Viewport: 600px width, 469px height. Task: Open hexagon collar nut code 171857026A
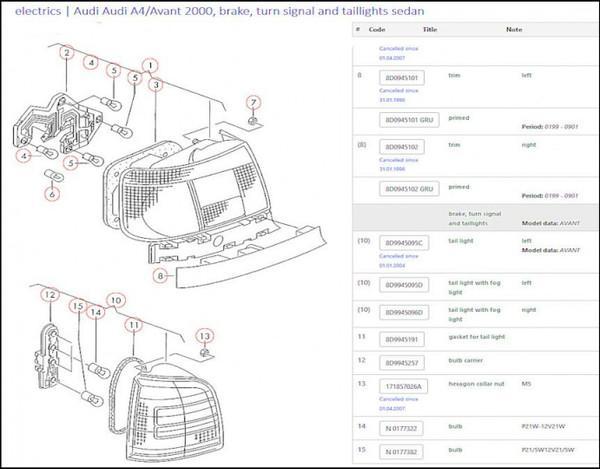click(x=405, y=385)
